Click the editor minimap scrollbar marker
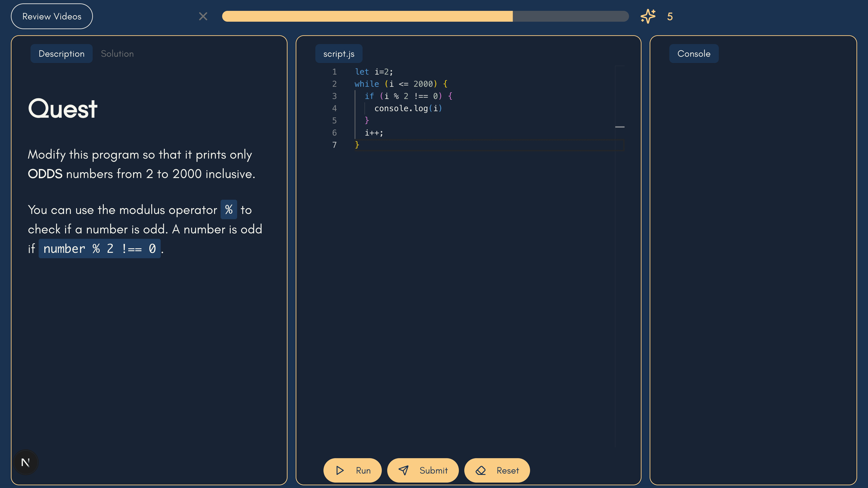The height and width of the screenshot is (488, 868). pos(620,127)
